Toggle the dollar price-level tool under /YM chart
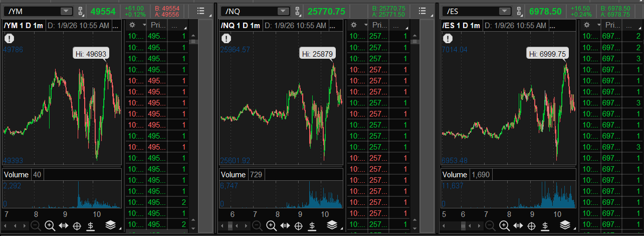Viewport: 644px width, 236px height. click(91, 225)
